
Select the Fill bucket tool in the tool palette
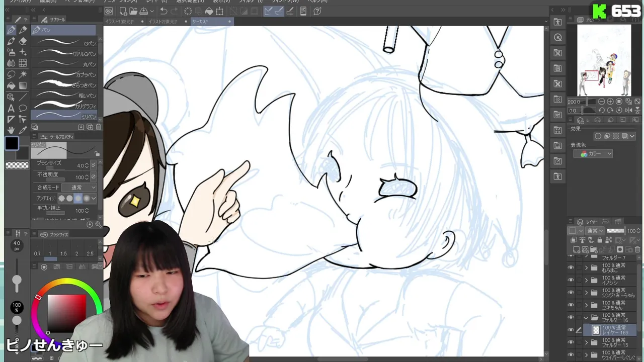click(11, 85)
